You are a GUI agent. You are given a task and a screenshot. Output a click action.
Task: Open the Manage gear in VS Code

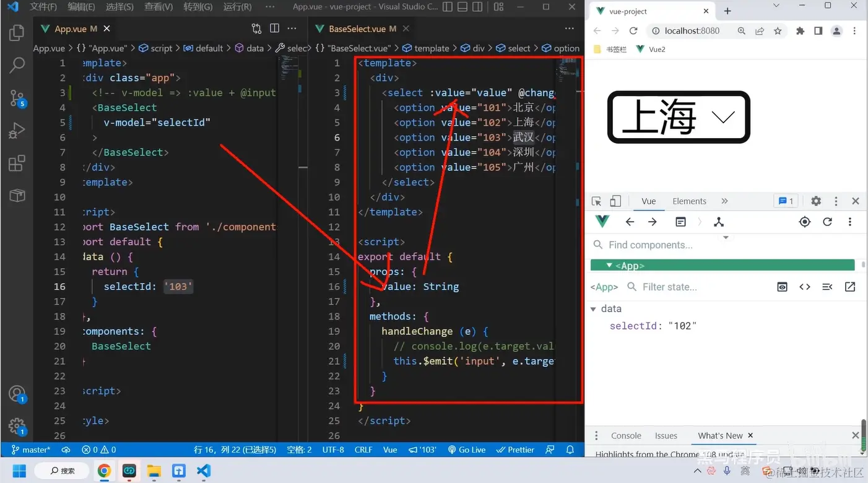[17, 426]
